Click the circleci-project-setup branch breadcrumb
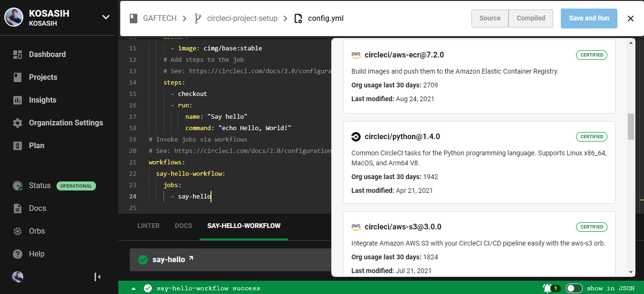Viewport: 644px width, 294px height. tap(242, 19)
